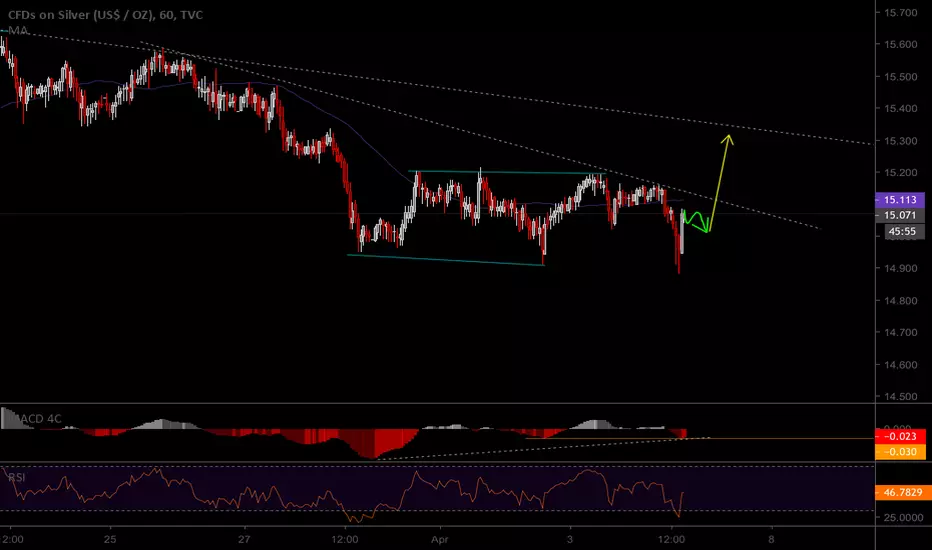The width and height of the screenshot is (932, 550).
Task: Click the red MACD value -0.023
Action: pyautogui.click(x=900, y=436)
